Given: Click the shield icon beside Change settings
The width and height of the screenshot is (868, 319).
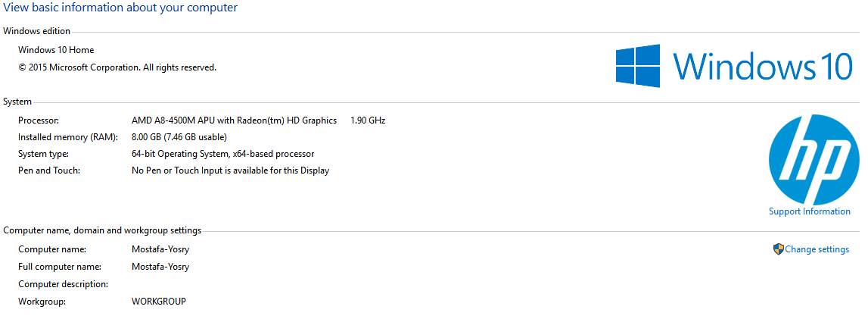Looking at the screenshot, I should pyautogui.click(x=778, y=249).
